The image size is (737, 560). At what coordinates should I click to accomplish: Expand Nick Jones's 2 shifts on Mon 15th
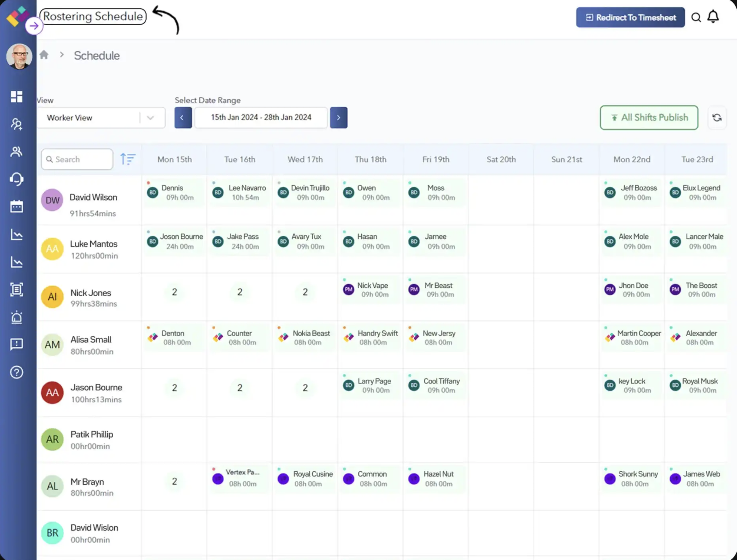(x=174, y=292)
